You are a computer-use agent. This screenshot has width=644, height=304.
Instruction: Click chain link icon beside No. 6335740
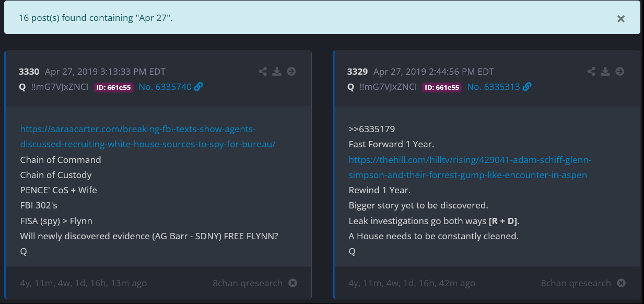(198, 87)
